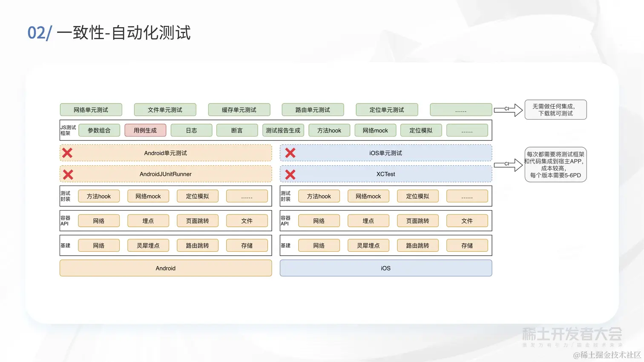
Task: Click 网络mock in Android 测试封装 row
Action: (148, 196)
